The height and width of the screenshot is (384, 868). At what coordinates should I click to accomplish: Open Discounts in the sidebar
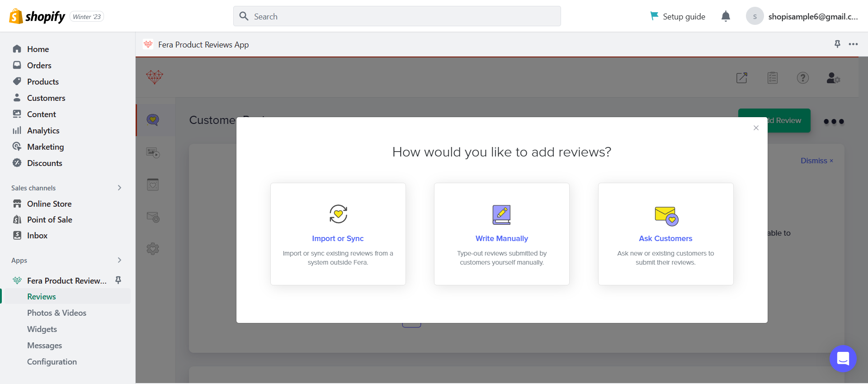coord(45,163)
